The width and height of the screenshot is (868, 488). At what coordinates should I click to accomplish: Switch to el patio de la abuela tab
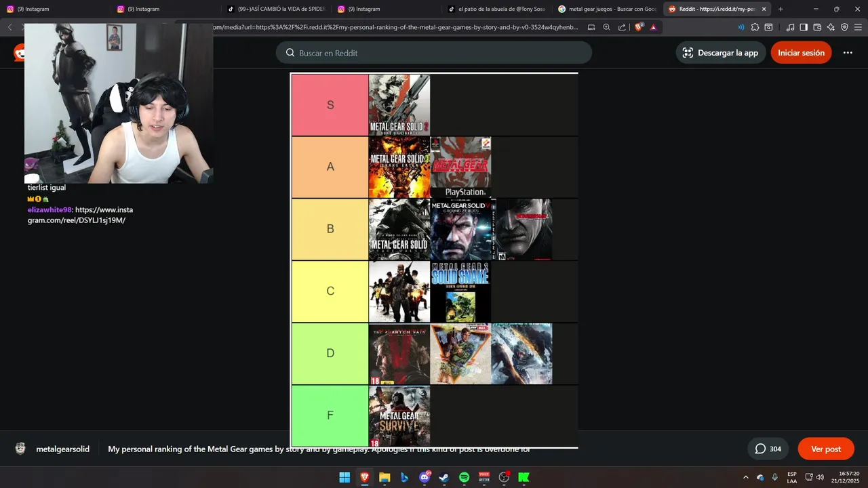tap(496, 9)
